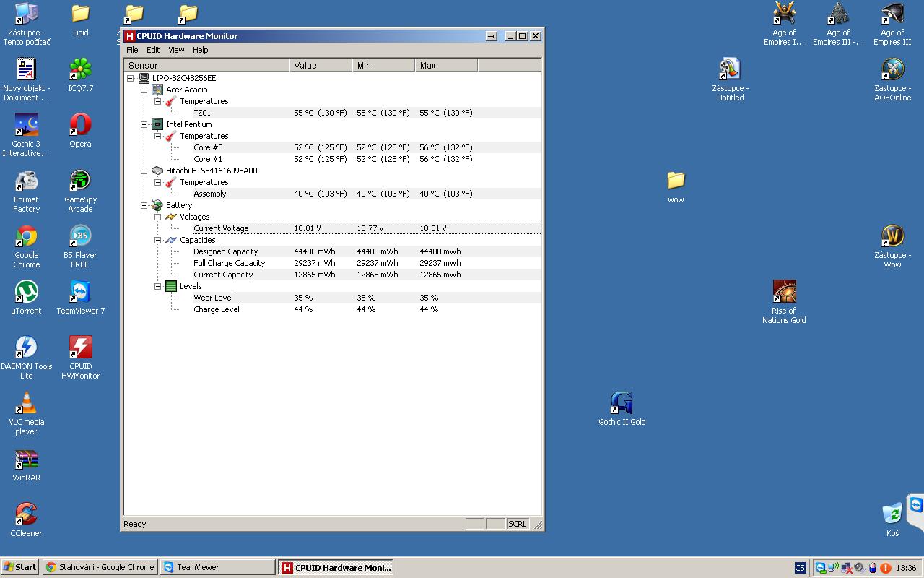
Task: Click the thermometer icon under Intel Pentium
Action: pos(171,136)
